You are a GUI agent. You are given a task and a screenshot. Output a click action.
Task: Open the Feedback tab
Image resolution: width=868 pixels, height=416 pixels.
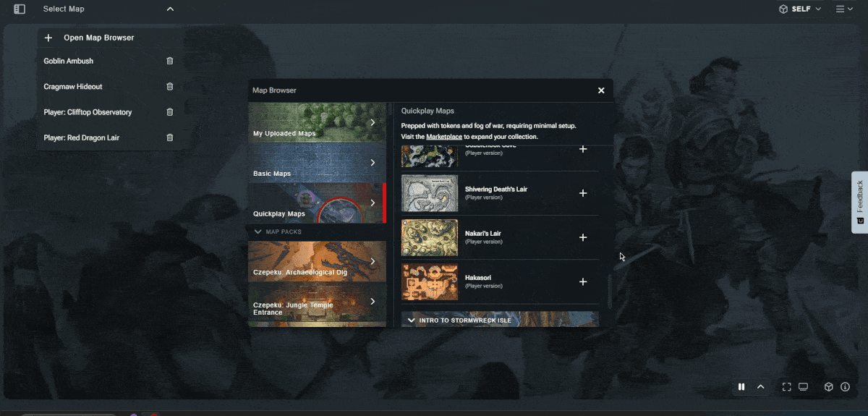click(859, 202)
